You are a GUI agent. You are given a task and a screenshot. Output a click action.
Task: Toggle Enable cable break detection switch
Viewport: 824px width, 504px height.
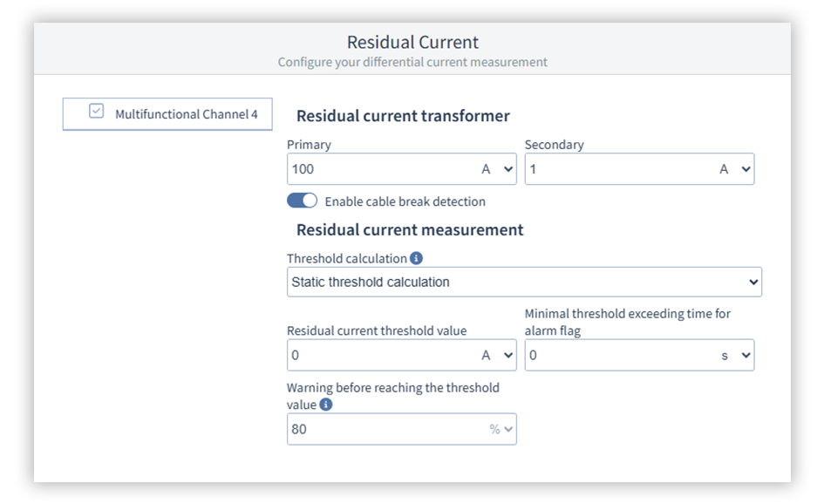tap(302, 201)
